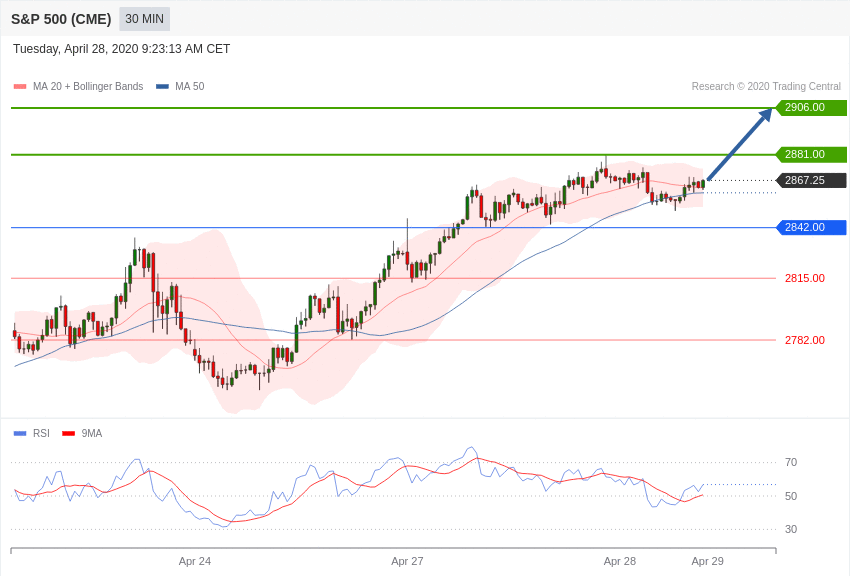Image resolution: width=850 pixels, height=576 pixels.
Task: Click the RSI blue legend swatch
Action: [x=20, y=433]
